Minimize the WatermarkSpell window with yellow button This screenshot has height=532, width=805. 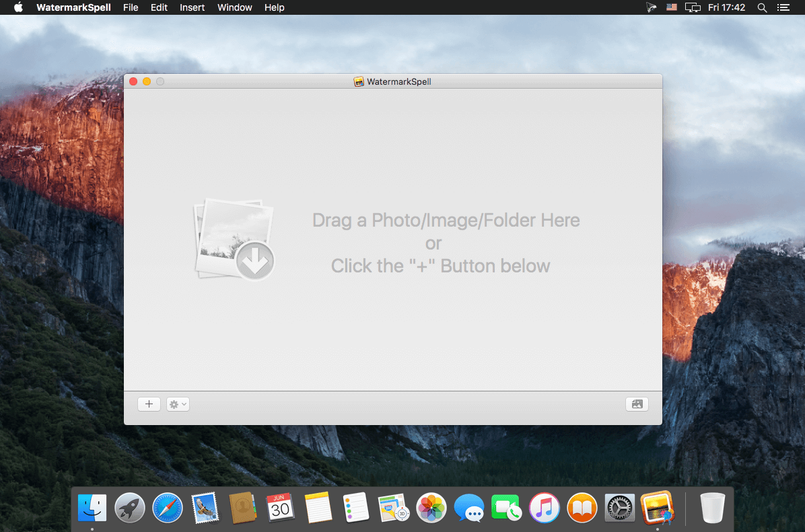[x=146, y=81]
